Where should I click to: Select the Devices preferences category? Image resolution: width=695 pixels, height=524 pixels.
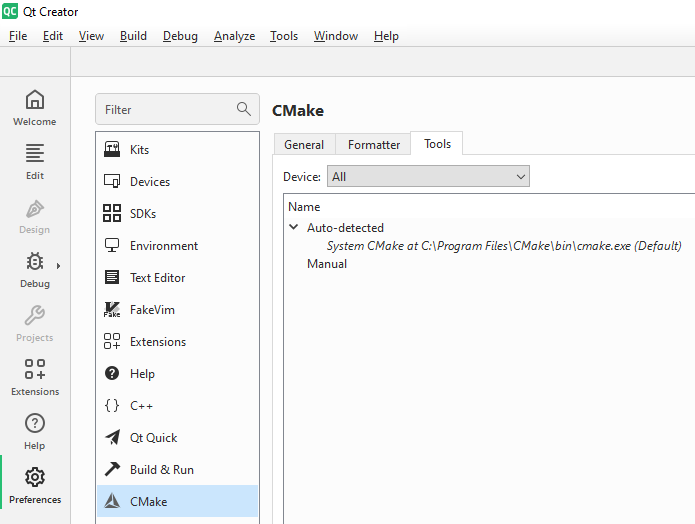point(177,182)
